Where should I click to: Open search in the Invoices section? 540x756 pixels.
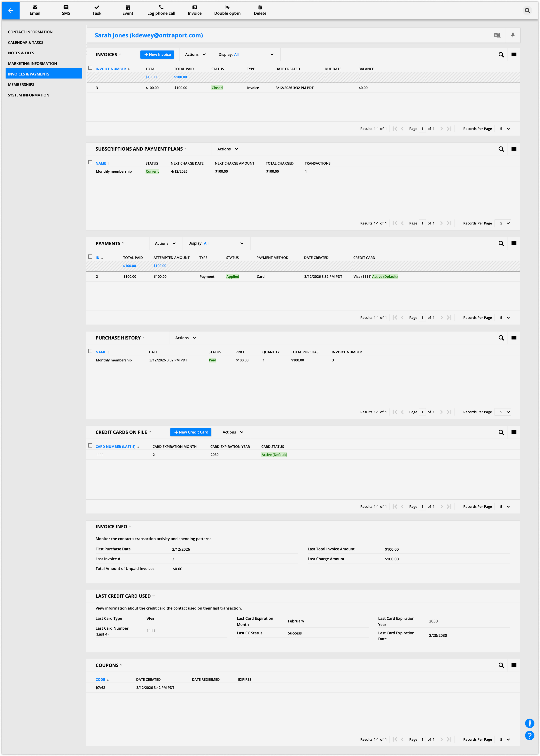[x=501, y=55]
